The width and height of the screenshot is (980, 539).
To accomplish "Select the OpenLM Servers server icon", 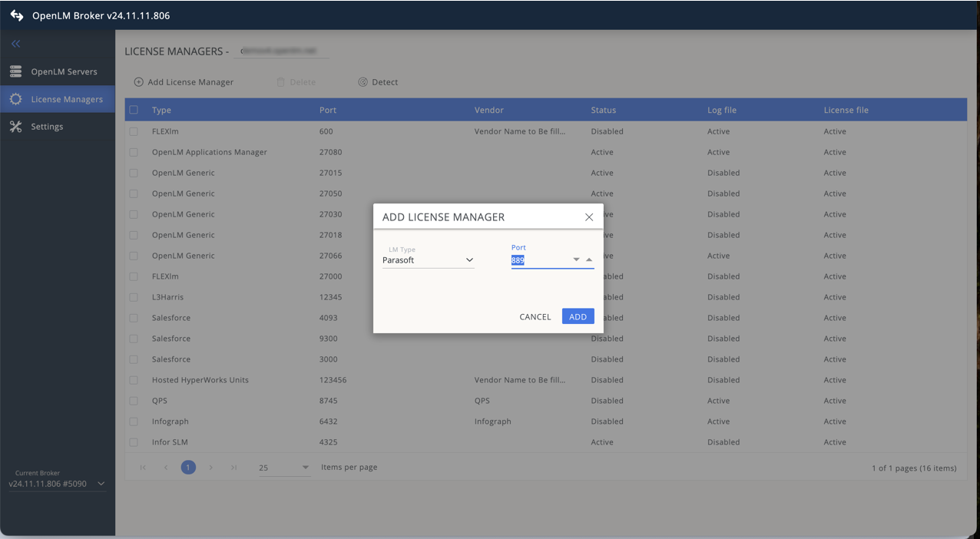I will pos(15,71).
